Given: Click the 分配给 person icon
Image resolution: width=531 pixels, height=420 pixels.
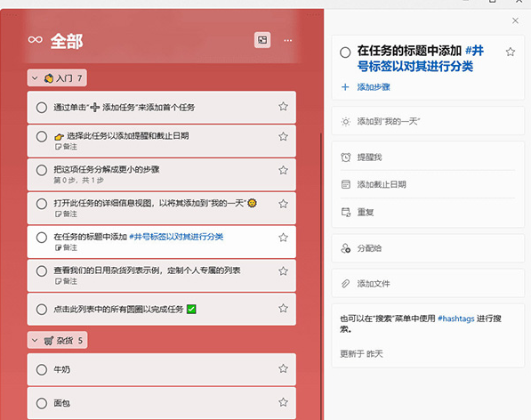Looking at the screenshot, I should tap(345, 248).
